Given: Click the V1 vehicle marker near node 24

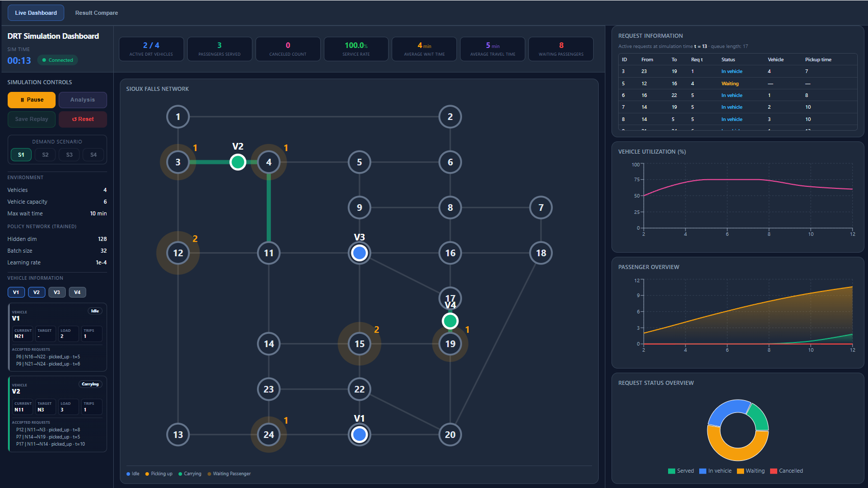Looking at the screenshot, I should (360, 434).
